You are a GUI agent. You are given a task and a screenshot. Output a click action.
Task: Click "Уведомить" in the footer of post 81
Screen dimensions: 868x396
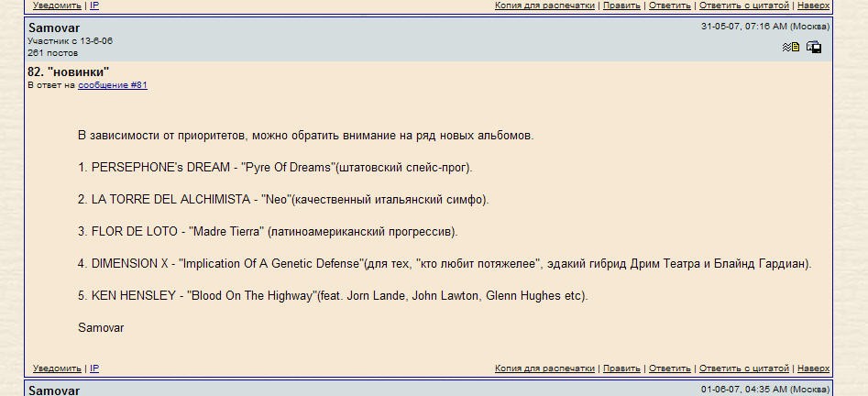(x=57, y=5)
